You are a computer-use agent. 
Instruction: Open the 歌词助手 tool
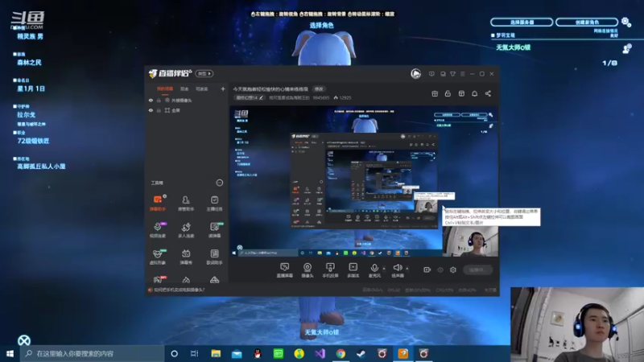point(214,257)
